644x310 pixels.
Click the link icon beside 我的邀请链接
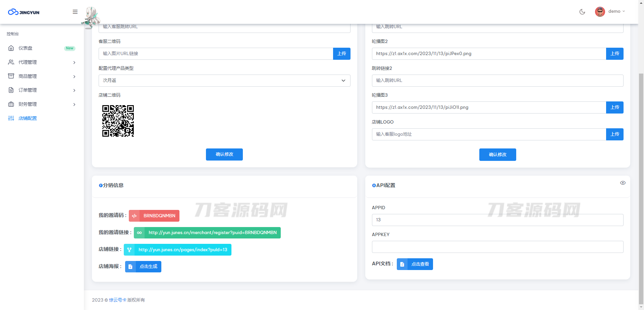(139, 232)
